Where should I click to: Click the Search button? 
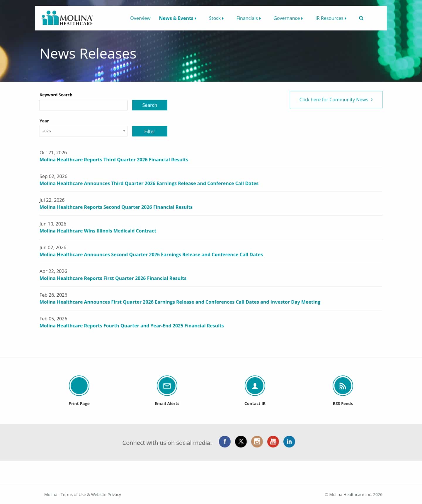click(x=150, y=105)
